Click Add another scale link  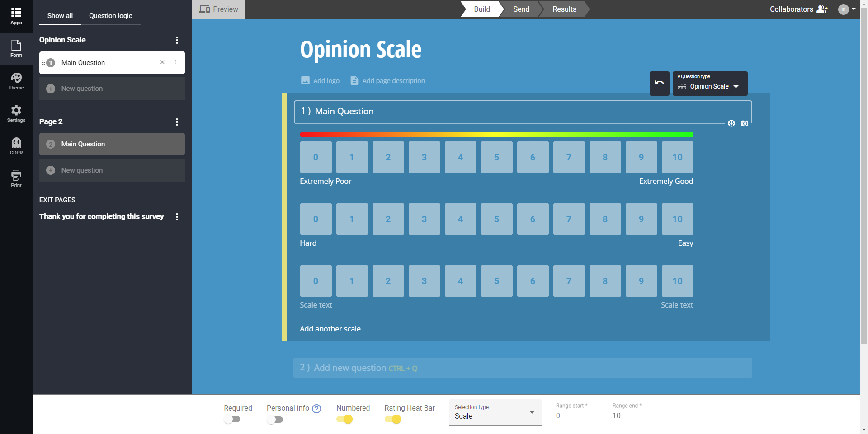tap(330, 329)
